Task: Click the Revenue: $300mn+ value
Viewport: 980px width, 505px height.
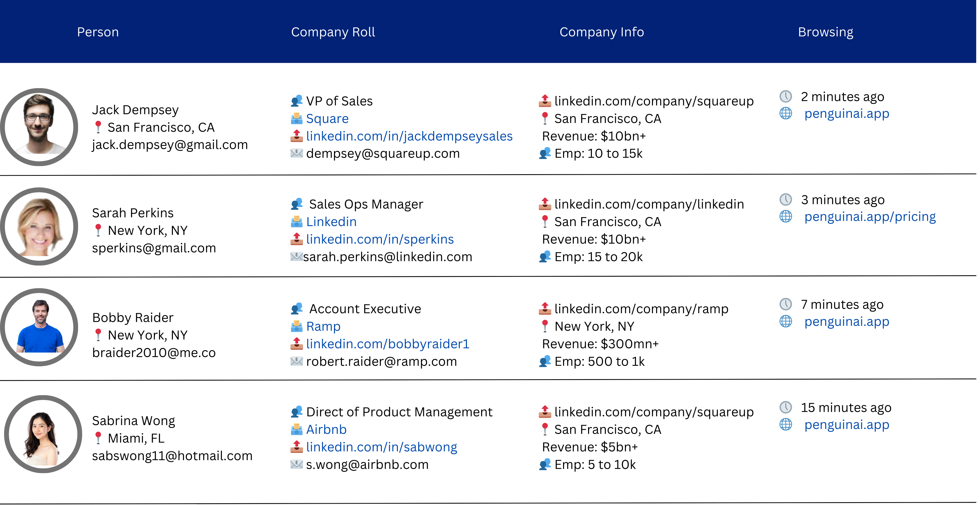Action: pyautogui.click(x=600, y=344)
